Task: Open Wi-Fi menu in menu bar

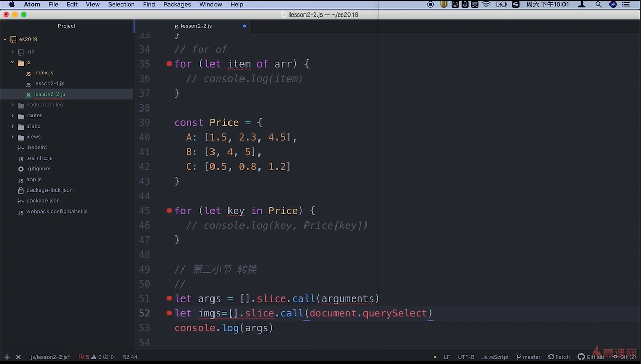Action: point(486,4)
